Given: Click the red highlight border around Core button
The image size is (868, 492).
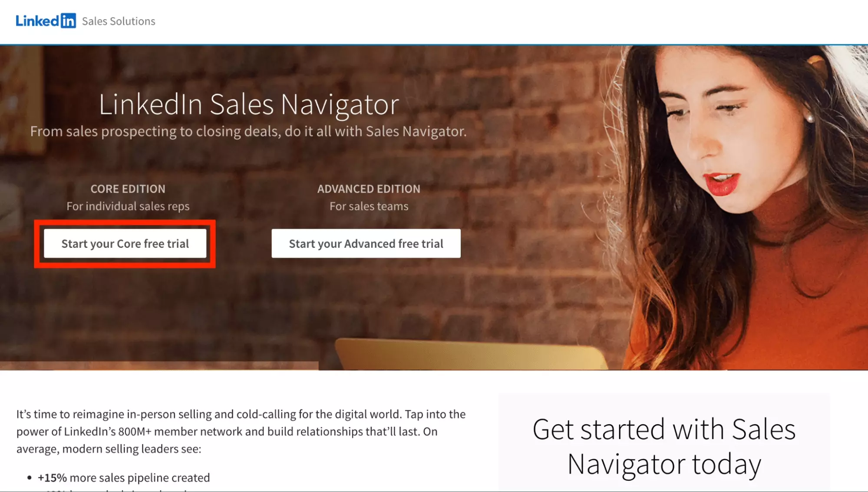Looking at the screenshot, I should pyautogui.click(x=125, y=223).
